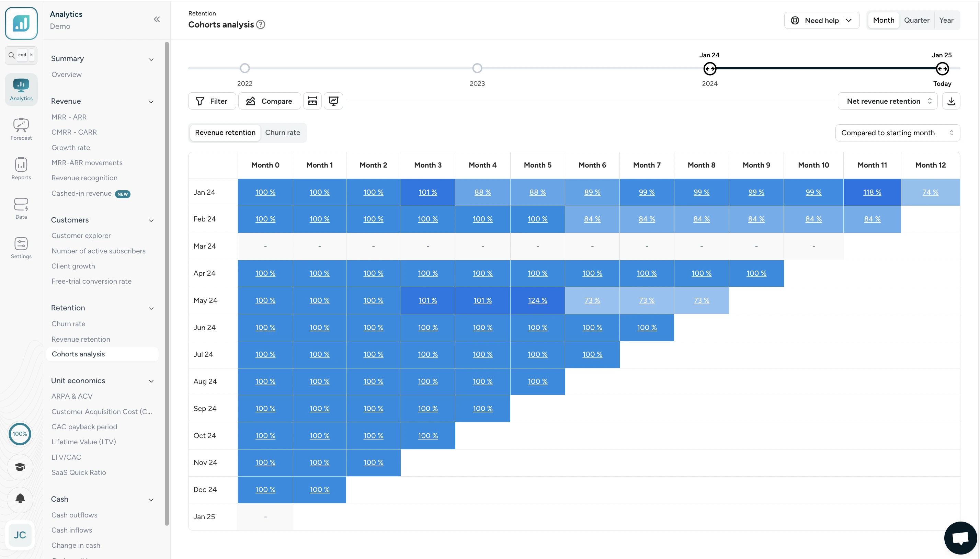Screen dimensions: 980x559
Task: Open Compared to starting month dropdown
Action: [897, 133]
